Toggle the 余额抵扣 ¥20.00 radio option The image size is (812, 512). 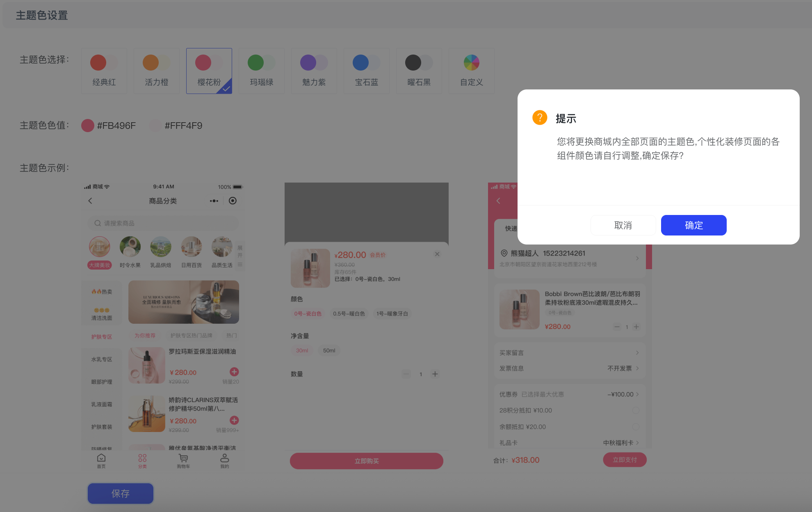pos(636,427)
